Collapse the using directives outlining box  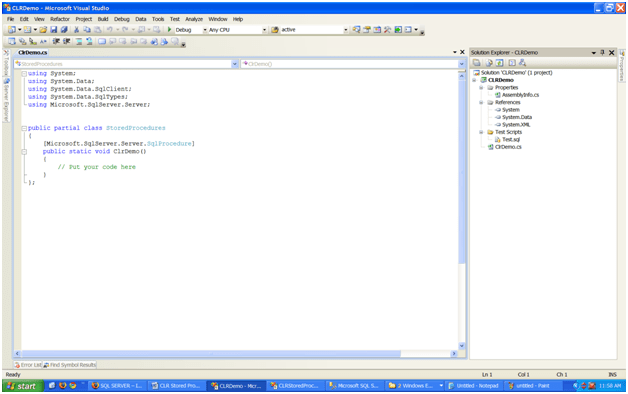coord(24,74)
